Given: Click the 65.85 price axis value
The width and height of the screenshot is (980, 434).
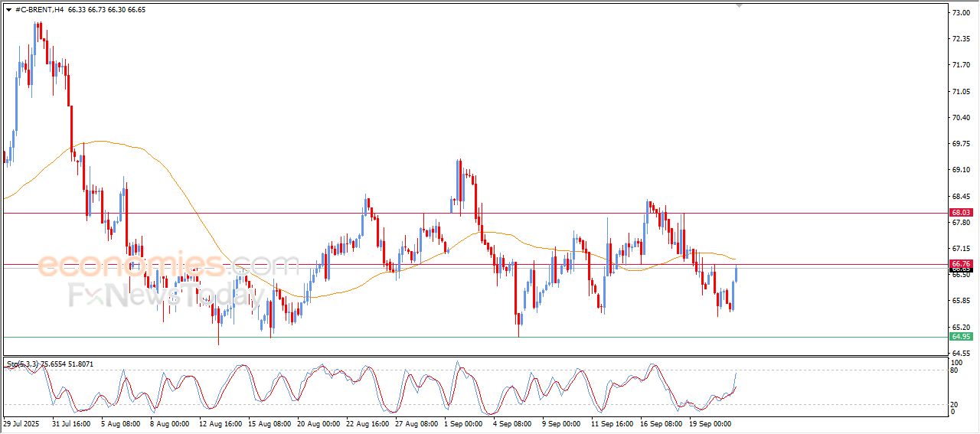Looking at the screenshot, I should point(961,301).
